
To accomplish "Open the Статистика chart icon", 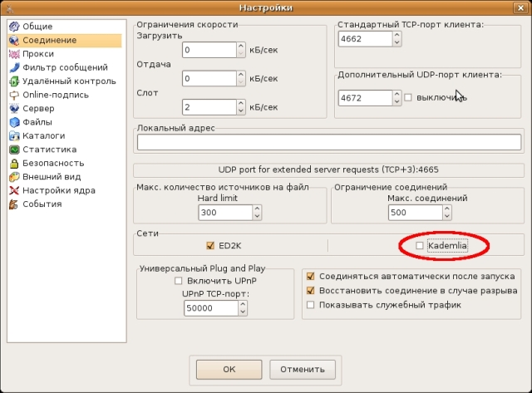I will coord(14,150).
